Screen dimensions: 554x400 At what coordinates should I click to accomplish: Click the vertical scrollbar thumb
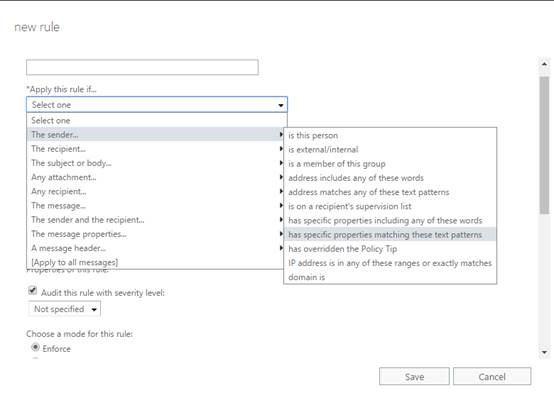pos(544,145)
